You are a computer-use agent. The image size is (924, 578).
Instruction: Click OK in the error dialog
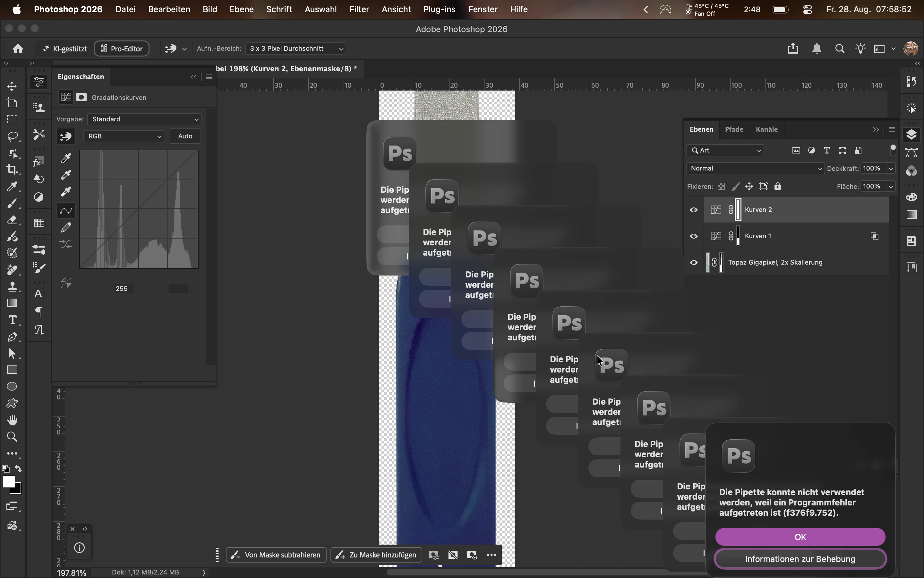coord(800,537)
